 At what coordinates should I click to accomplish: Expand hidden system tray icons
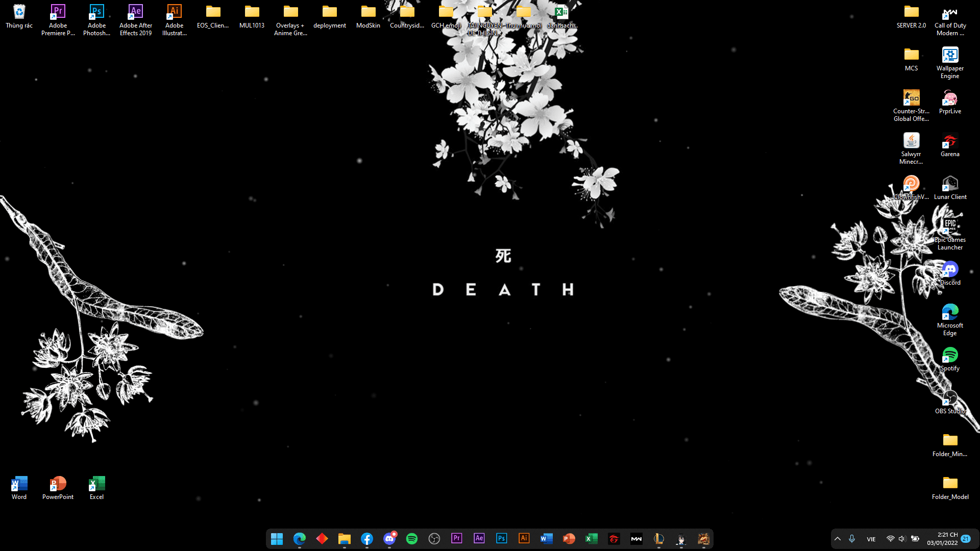[838, 538]
